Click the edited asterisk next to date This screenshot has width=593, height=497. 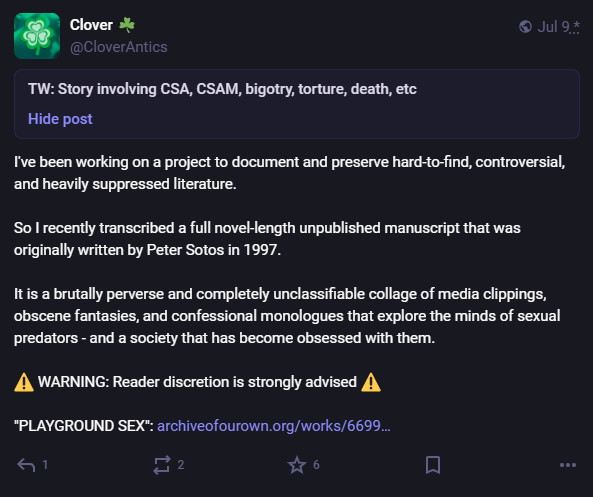pos(575,26)
